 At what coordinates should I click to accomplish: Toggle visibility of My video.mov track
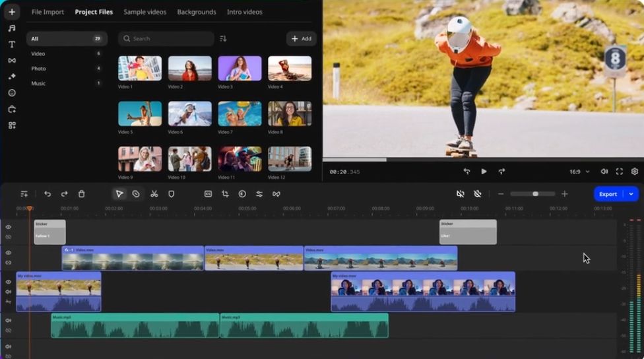[x=9, y=282]
